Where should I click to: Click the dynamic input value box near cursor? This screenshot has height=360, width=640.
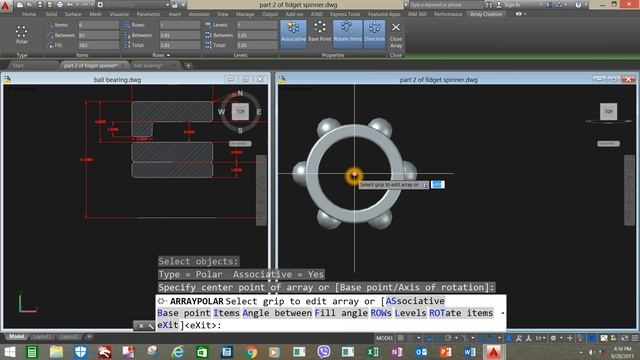[438, 184]
